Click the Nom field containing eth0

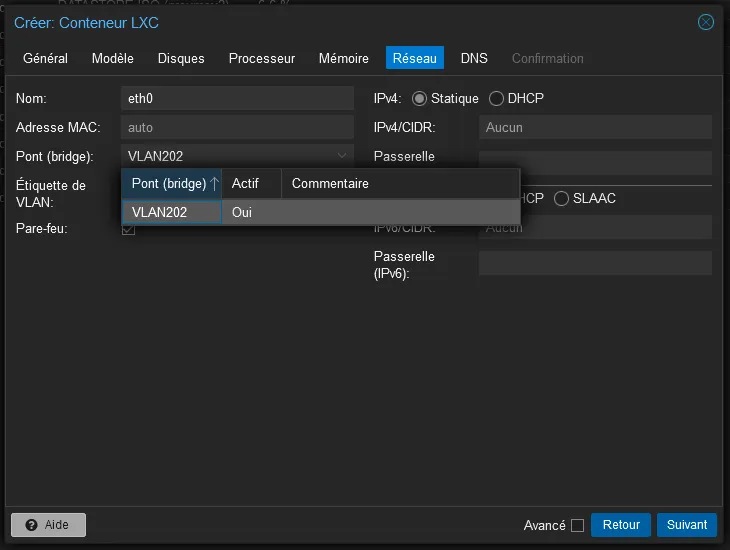[237, 98]
